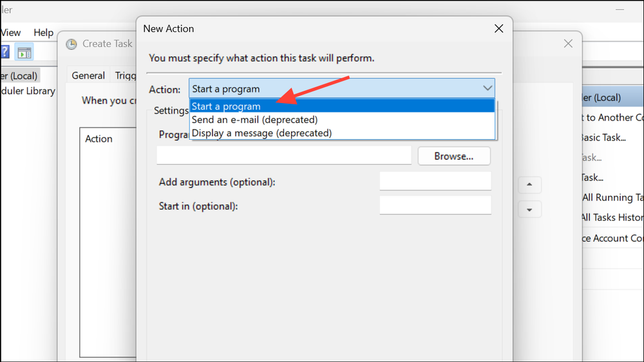Click the Show/Hide Action Pane toolbar icon
This screenshot has width=644, height=362.
[x=24, y=53]
